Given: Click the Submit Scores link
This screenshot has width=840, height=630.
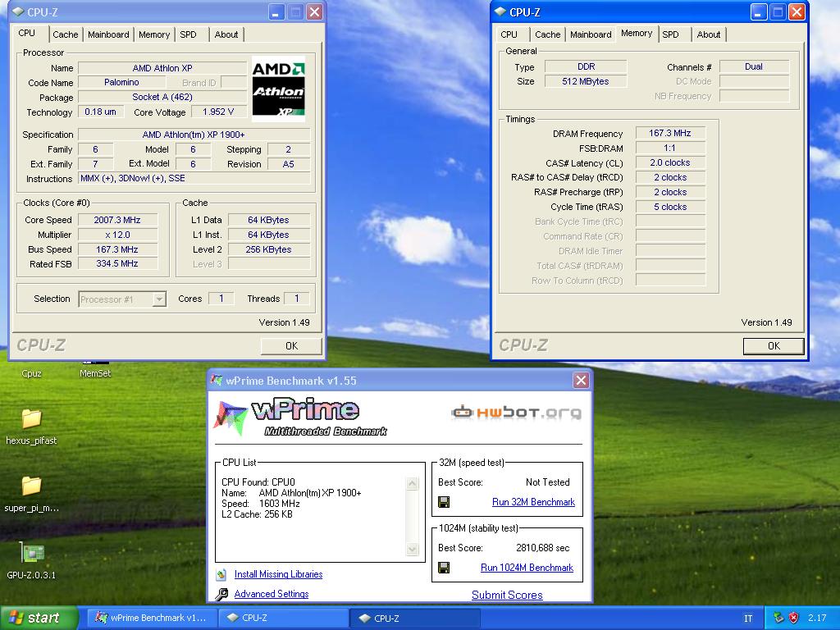Looking at the screenshot, I should [x=507, y=595].
